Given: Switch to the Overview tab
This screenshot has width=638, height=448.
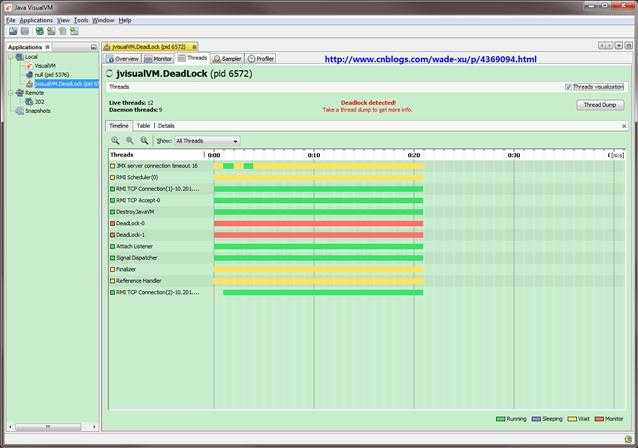Looking at the screenshot, I should [x=122, y=59].
